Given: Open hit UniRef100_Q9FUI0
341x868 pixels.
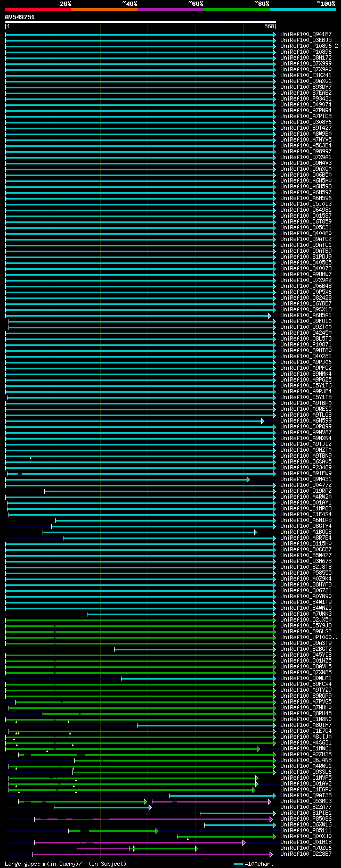Looking at the screenshot, I should coord(306,321).
